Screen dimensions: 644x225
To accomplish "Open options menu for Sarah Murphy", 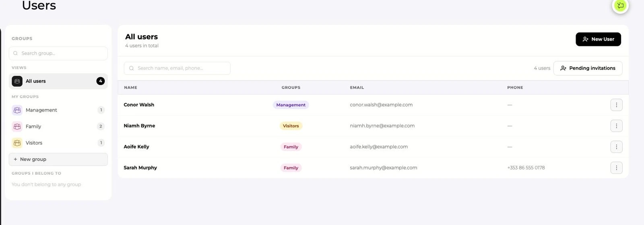I will 616,168.
